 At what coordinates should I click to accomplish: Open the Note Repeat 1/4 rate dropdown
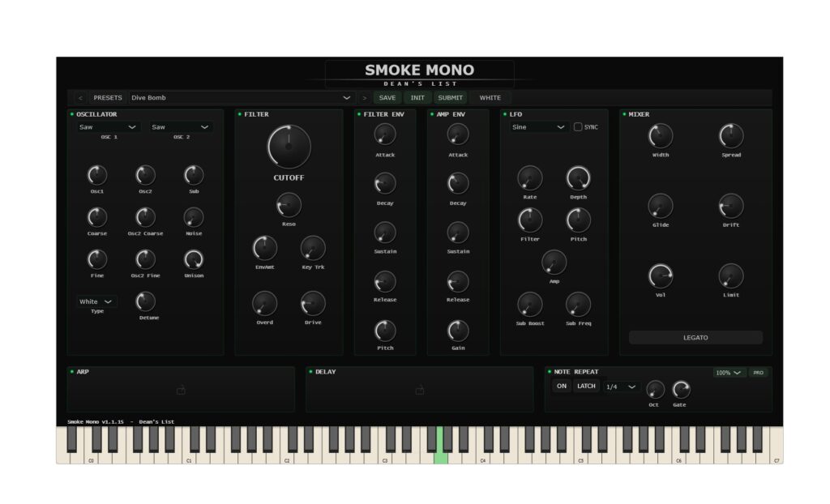[x=621, y=387]
